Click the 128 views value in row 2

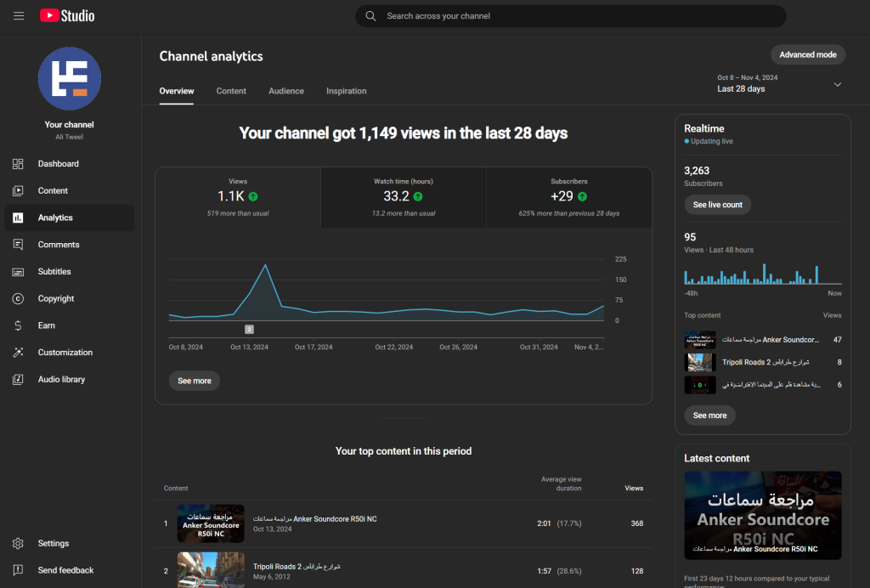click(x=637, y=571)
